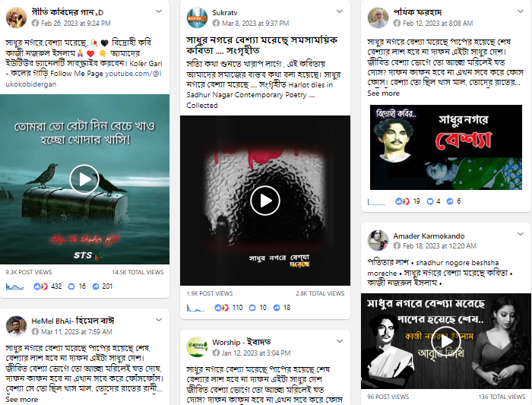
Task: Open options chevron on Sukratv post
Action: point(339,11)
